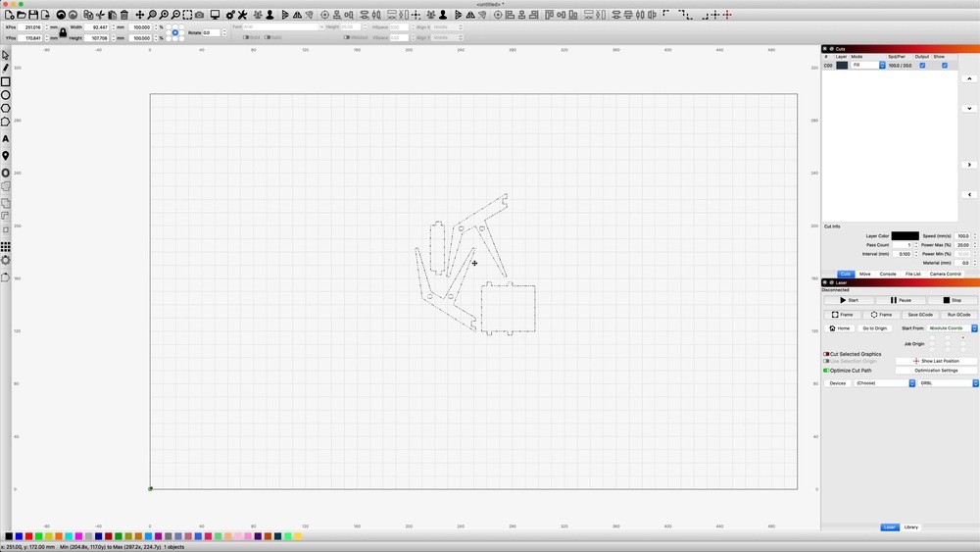The width and height of the screenshot is (980, 552).
Task: Click the Save GCode button
Action: [920, 315]
